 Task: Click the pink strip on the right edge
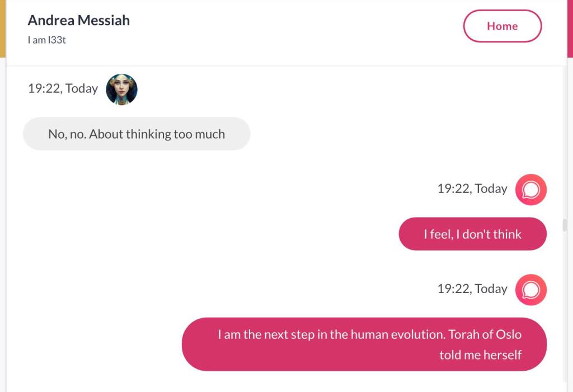click(570, 28)
